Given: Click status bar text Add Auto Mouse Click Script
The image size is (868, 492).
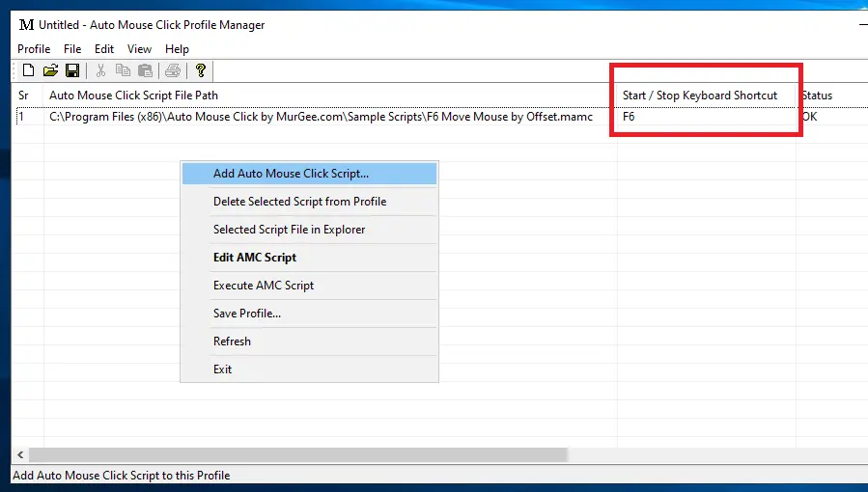Looking at the screenshot, I should pos(122,476).
